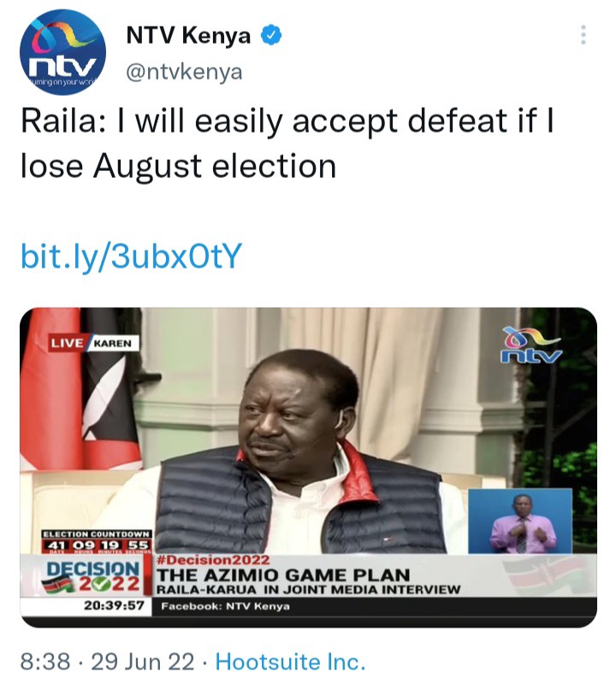Click the tweet text about accepting defeat
This screenshot has width=616, height=690.
[x=287, y=143]
